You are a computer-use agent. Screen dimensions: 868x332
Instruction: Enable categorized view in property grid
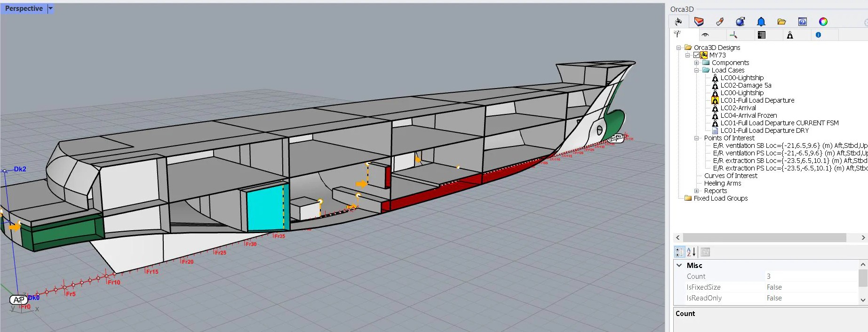pyautogui.click(x=680, y=252)
